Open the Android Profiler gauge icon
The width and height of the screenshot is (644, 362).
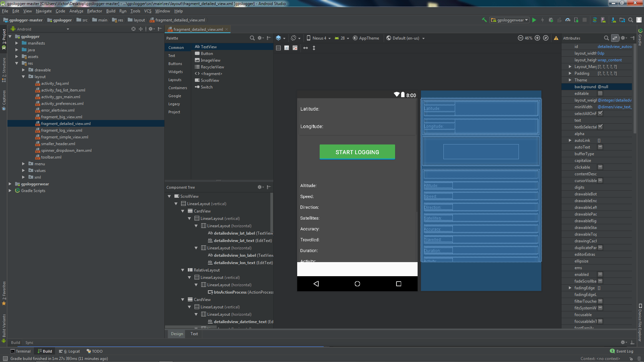coord(568,20)
